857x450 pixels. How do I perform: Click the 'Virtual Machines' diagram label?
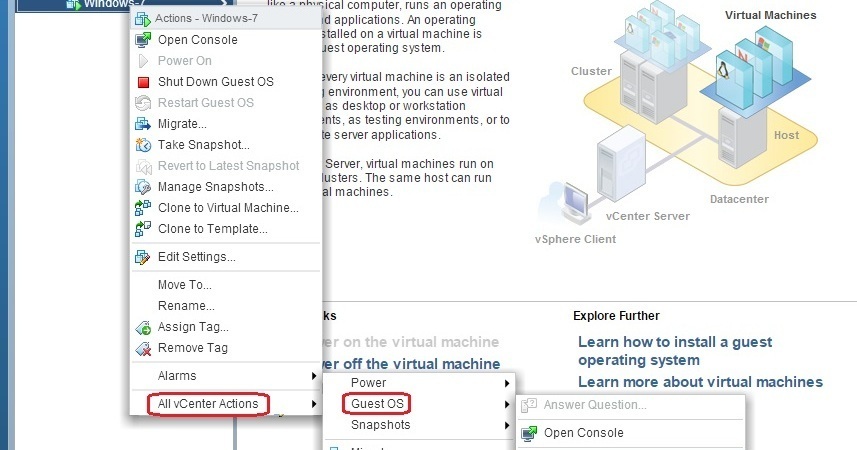771,15
